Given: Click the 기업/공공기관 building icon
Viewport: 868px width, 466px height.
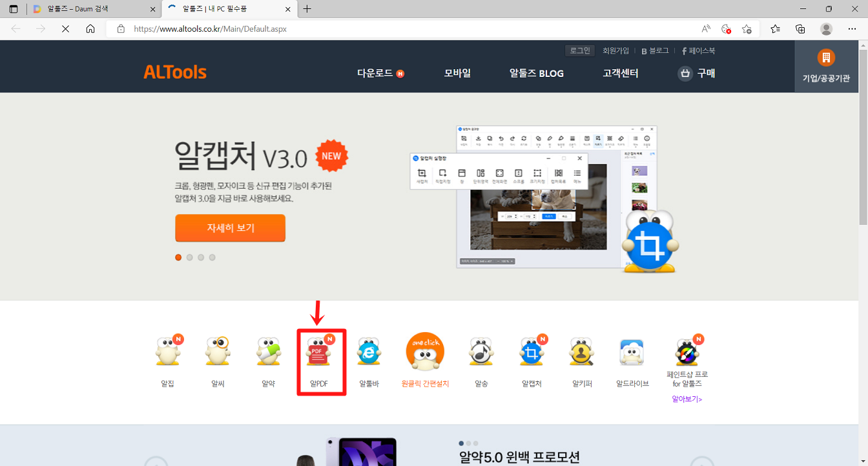Looking at the screenshot, I should click(x=826, y=58).
